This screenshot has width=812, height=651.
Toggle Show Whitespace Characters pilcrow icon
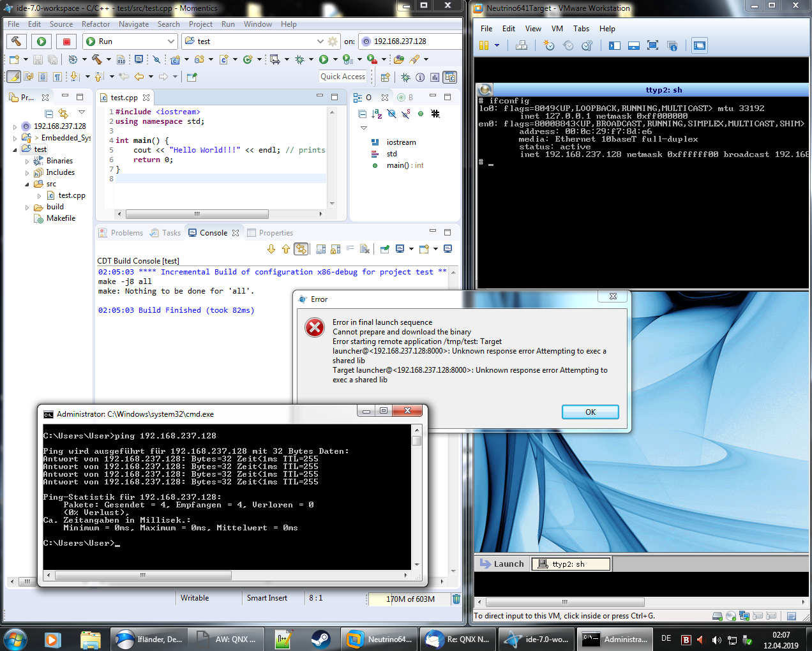point(57,77)
